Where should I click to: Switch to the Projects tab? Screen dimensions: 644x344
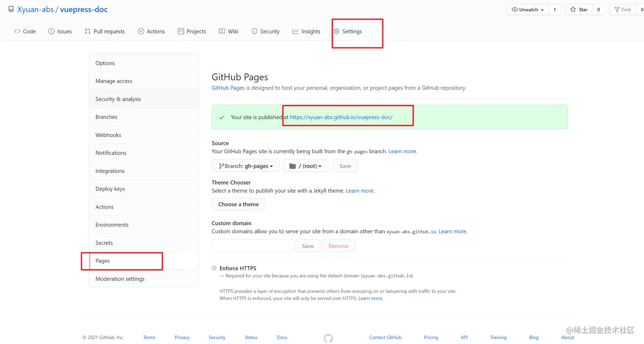(192, 31)
